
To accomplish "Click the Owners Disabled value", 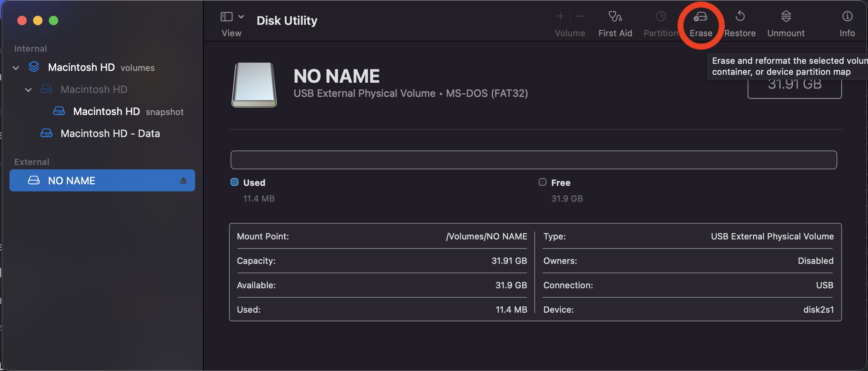I will pyautogui.click(x=816, y=261).
